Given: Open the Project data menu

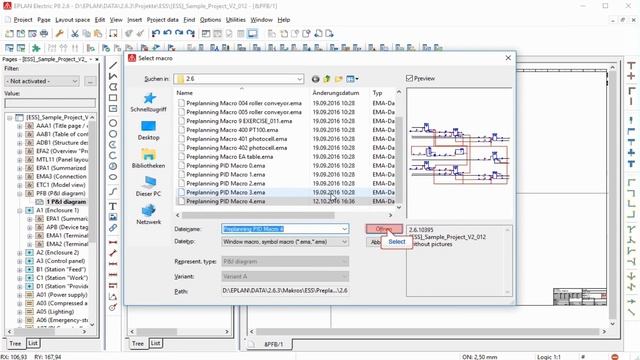Looking at the screenshot, I should pos(162,20).
